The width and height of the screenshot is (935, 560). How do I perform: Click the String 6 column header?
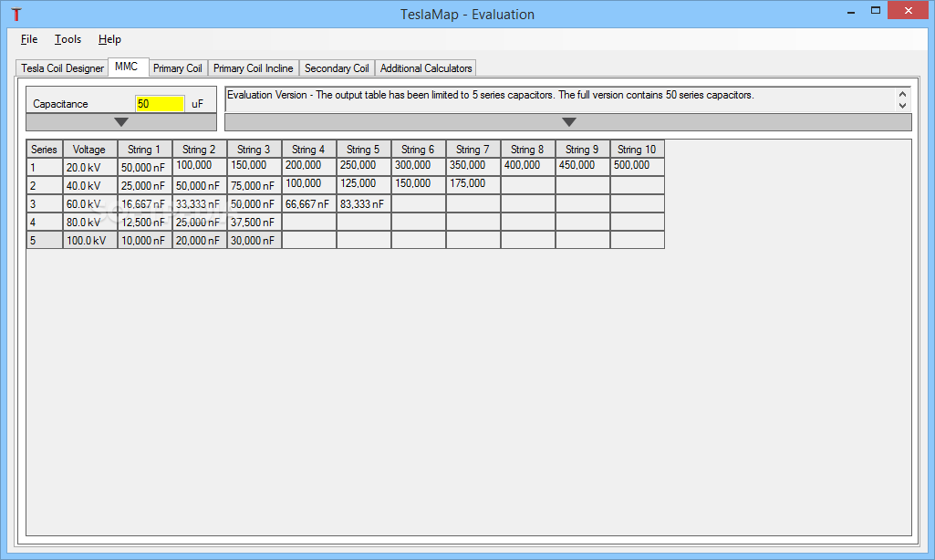418,149
